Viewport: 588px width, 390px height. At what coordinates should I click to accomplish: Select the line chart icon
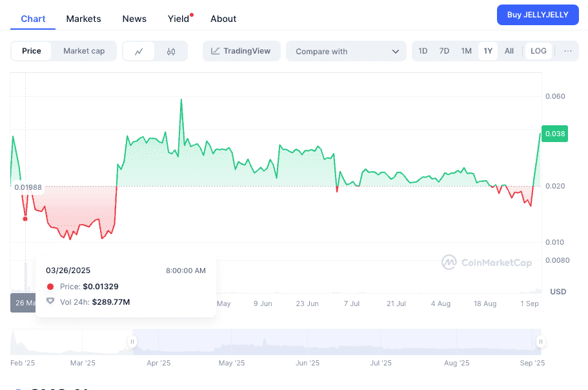139,52
